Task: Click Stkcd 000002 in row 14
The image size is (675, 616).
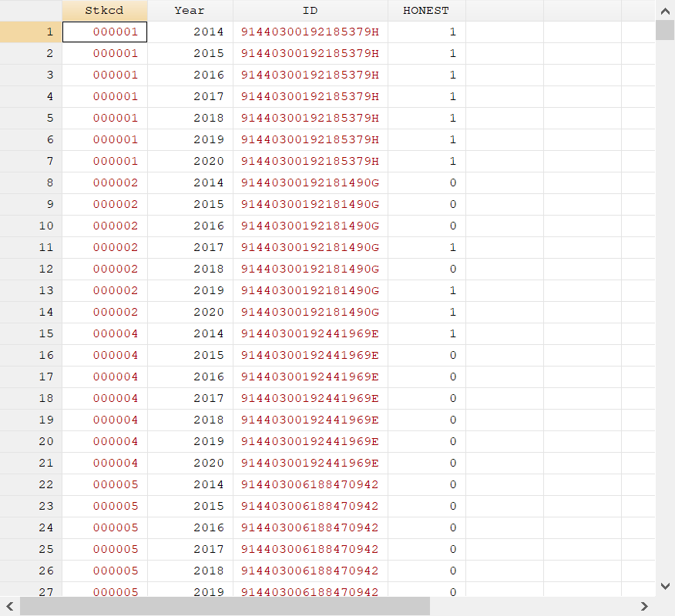Action: (105, 313)
